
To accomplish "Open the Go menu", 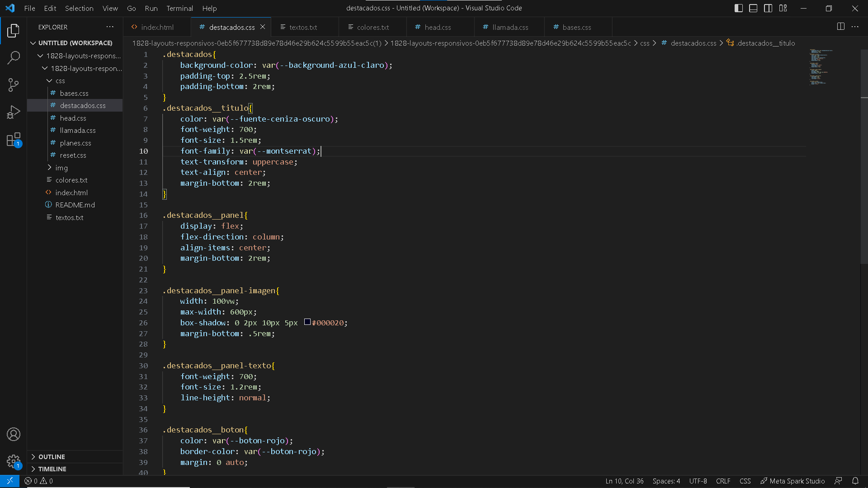I will [x=132, y=8].
